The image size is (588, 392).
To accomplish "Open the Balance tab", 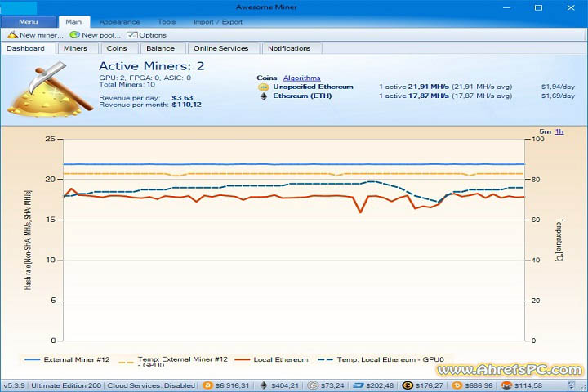I will click(x=163, y=48).
